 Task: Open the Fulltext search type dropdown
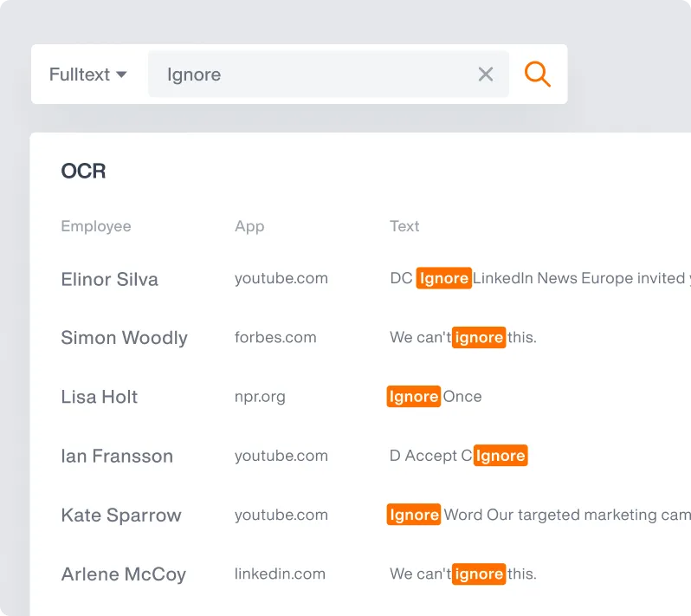[88, 75]
